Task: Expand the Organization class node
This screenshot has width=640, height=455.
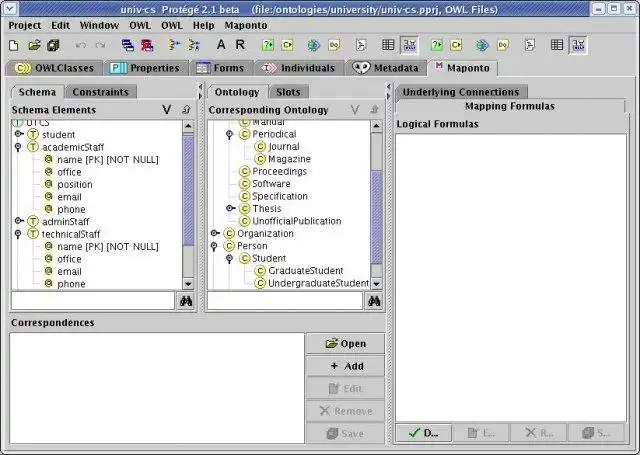Action: click(x=215, y=233)
